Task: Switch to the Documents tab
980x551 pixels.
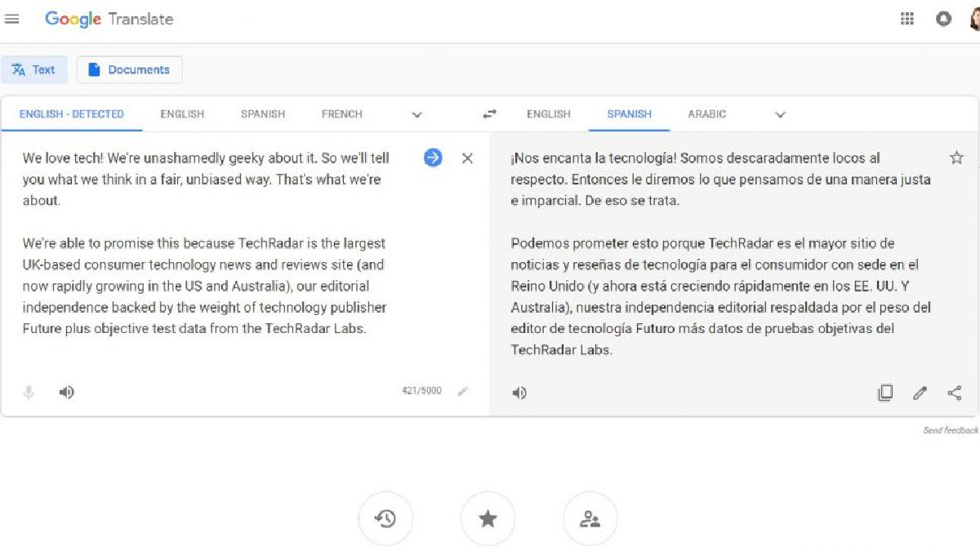Action: pyautogui.click(x=129, y=69)
